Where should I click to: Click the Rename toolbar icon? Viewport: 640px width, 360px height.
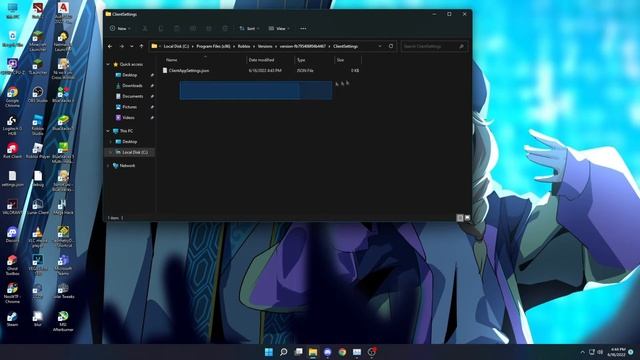pyautogui.click(x=193, y=29)
